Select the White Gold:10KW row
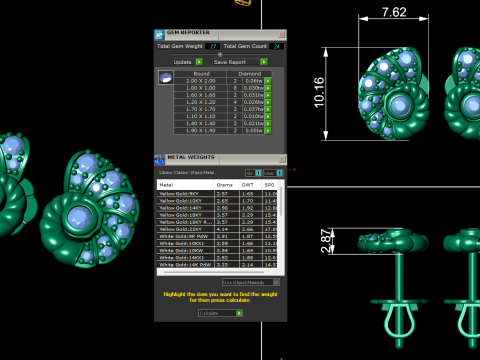Screen dimensions: 480x360 (x=217, y=251)
